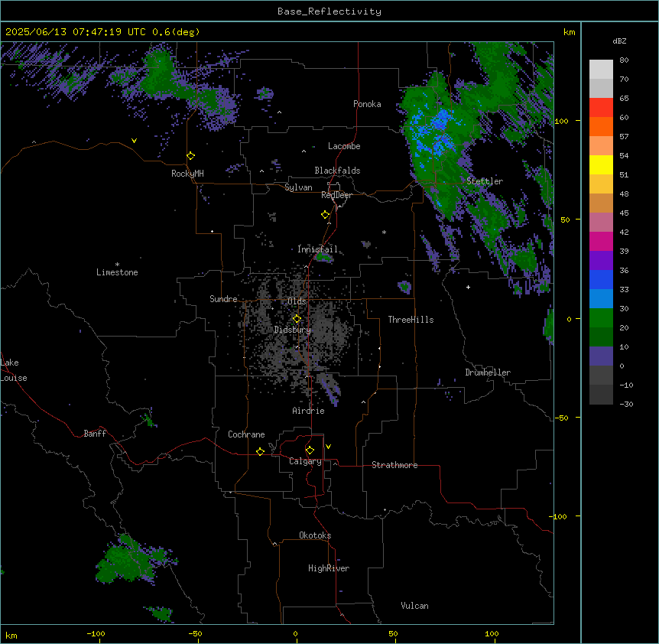This screenshot has height=644, width=659.
Task: Click the Banff town label
Action: pos(95,434)
